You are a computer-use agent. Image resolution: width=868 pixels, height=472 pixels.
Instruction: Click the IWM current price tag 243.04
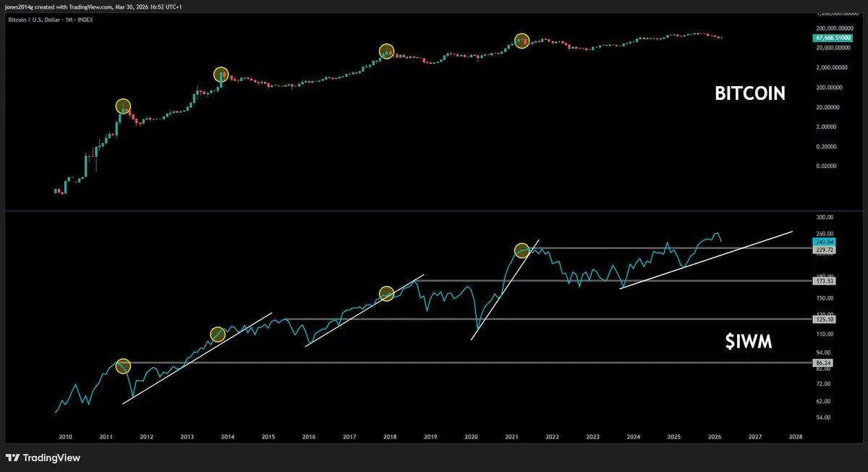coord(825,241)
